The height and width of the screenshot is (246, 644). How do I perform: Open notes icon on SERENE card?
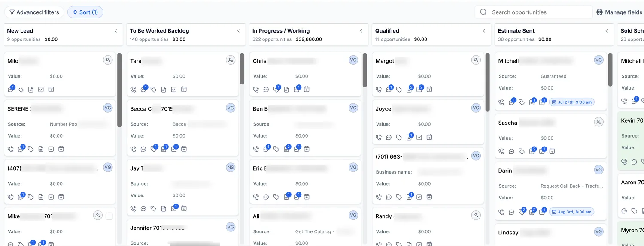pyautogui.click(x=41, y=149)
